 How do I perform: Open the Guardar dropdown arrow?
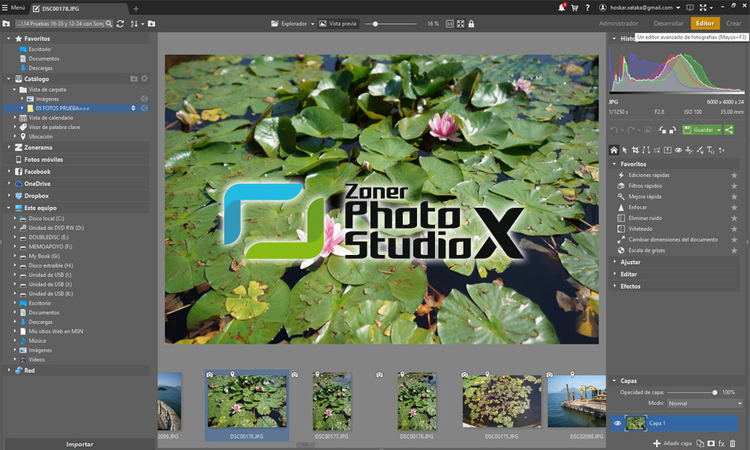718,130
